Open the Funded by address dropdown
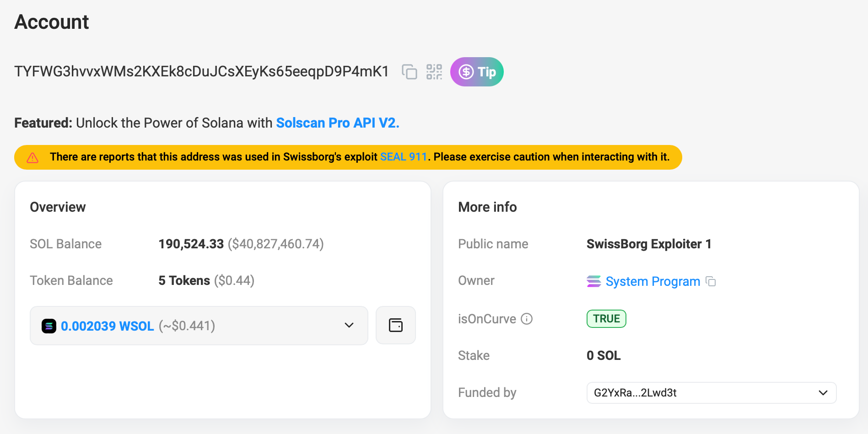Screen dimensions: 868x434 pyautogui.click(x=711, y=392)
